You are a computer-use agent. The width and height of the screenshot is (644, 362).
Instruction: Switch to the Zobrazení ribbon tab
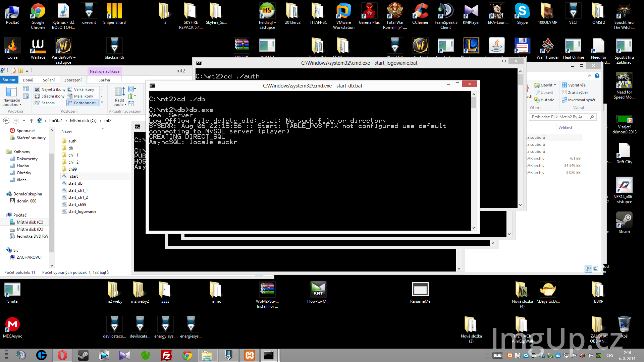pyautogui.click(x=73, y=80)
